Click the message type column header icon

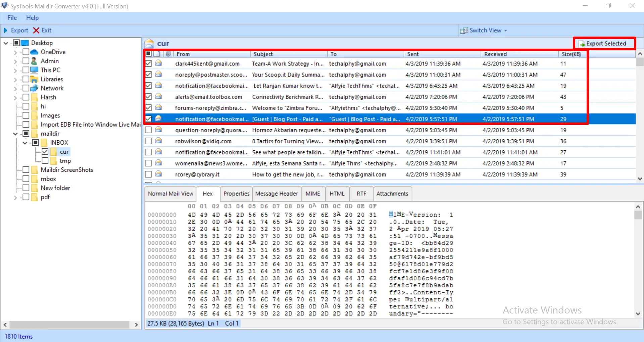tap(157, 54)
